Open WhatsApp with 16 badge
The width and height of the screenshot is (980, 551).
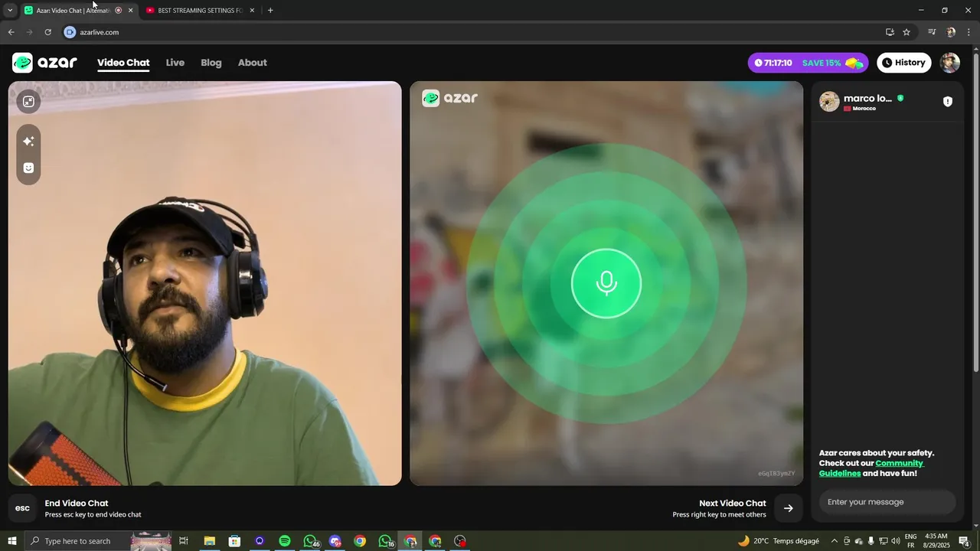[x=386, y=541]
